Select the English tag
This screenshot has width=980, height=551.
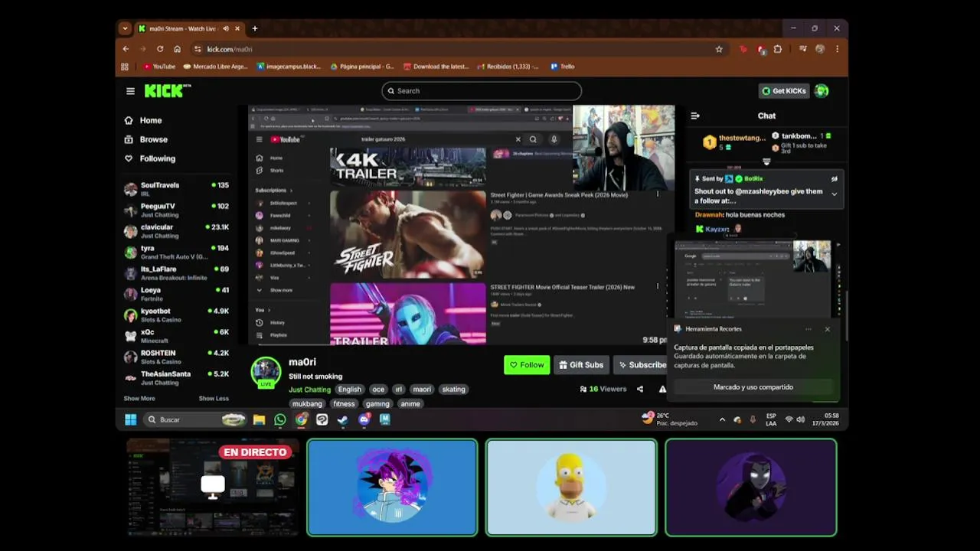click(350, 390)
